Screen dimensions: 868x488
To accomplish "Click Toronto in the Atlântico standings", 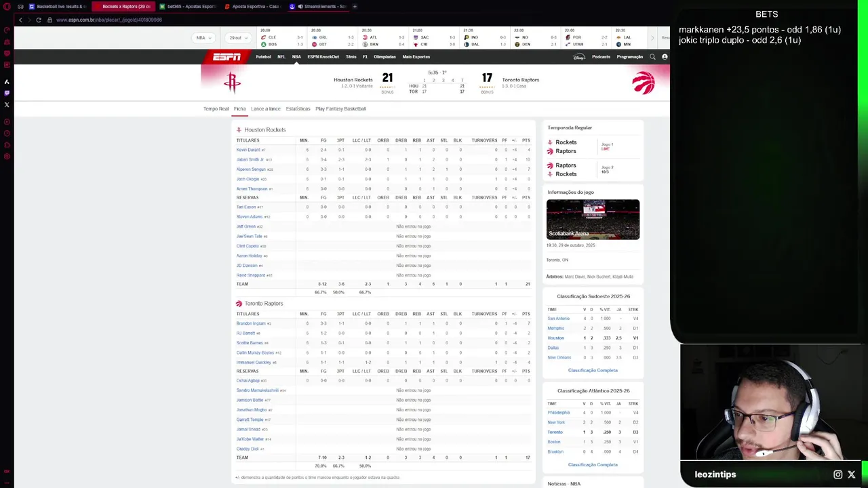I will 555,432.
